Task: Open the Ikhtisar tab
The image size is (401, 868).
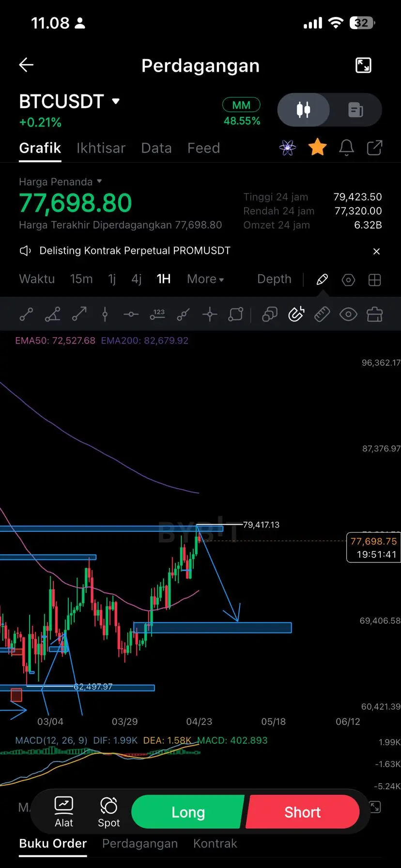Action: [101, 148]
